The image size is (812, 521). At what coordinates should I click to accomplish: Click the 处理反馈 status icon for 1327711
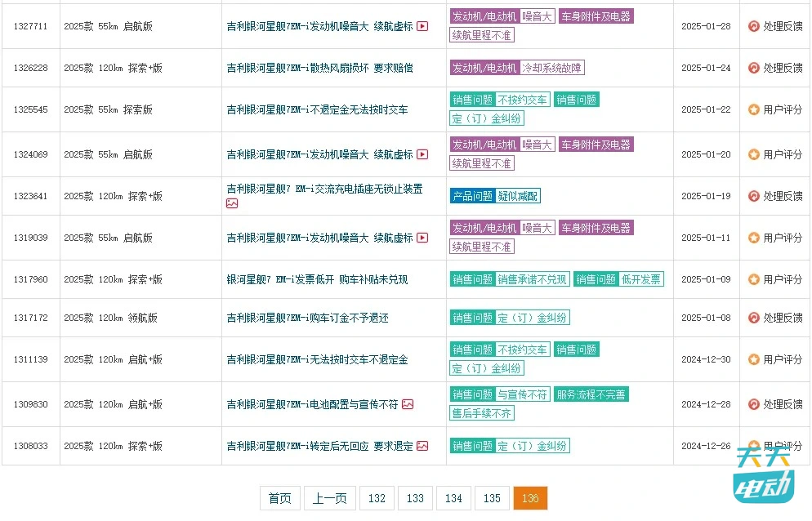tap(753, 26)
